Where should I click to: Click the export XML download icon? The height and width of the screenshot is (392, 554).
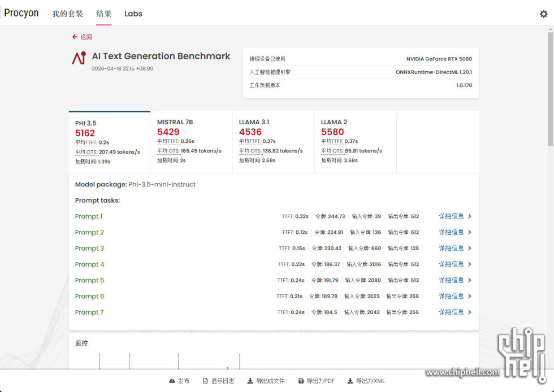click(350, 381)
